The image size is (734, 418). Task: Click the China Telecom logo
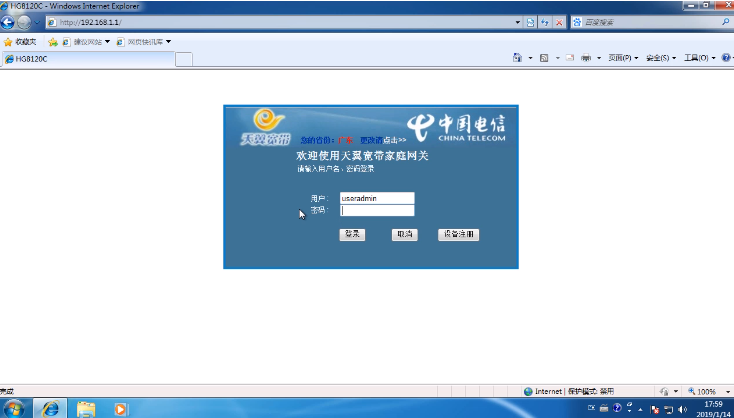click(x=456, y=128)
